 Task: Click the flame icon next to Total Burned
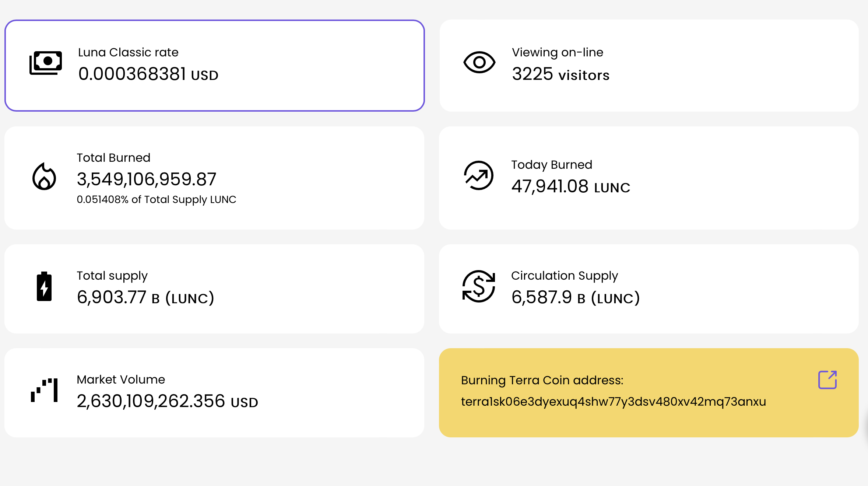[x=44, y=176]
